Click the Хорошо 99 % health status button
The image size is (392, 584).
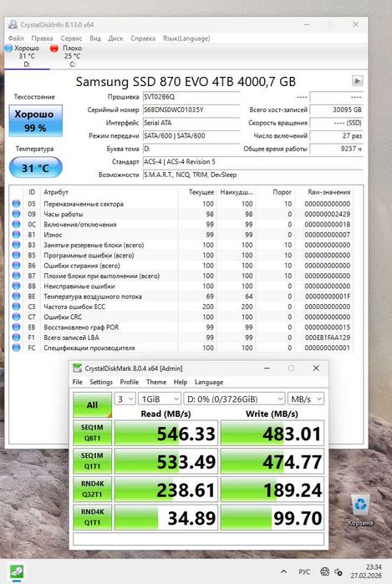pyautogui.click(x=35, y=120)
